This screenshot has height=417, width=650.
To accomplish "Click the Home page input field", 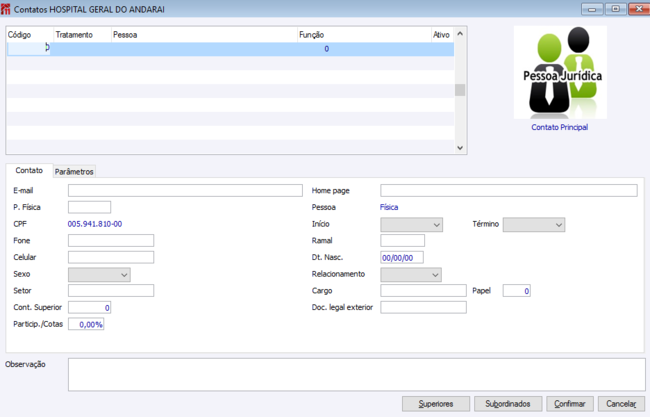I will click(x=509, y=191).
